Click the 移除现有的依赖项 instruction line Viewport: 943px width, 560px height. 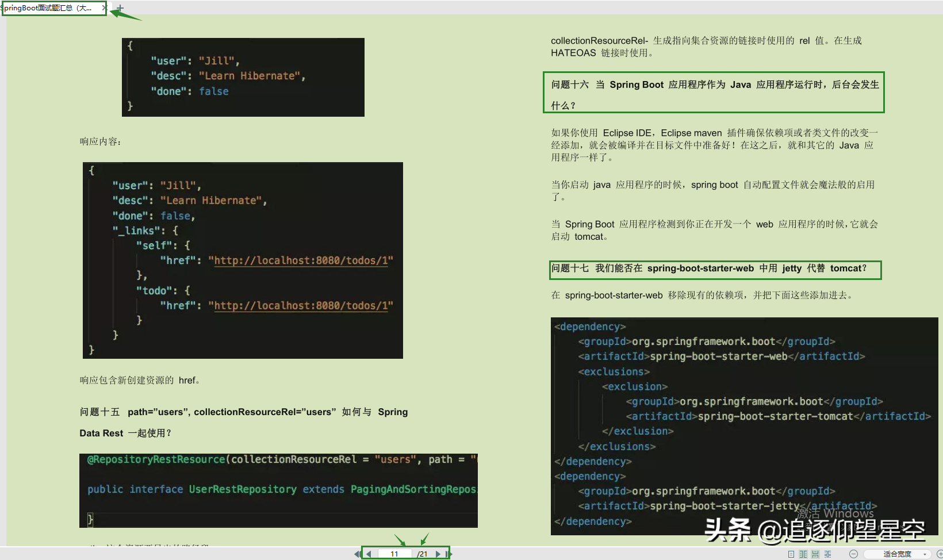pyautogui.click(x=703, y=295)
